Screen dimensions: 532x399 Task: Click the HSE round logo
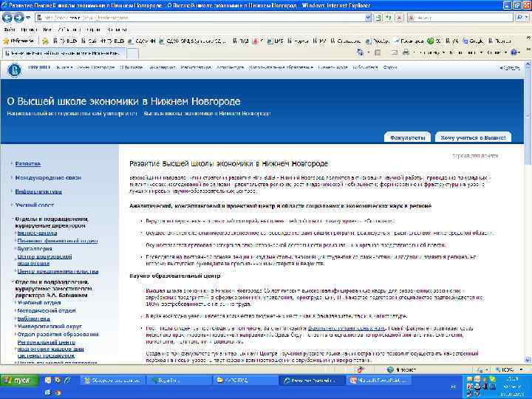tap(15, 70)
